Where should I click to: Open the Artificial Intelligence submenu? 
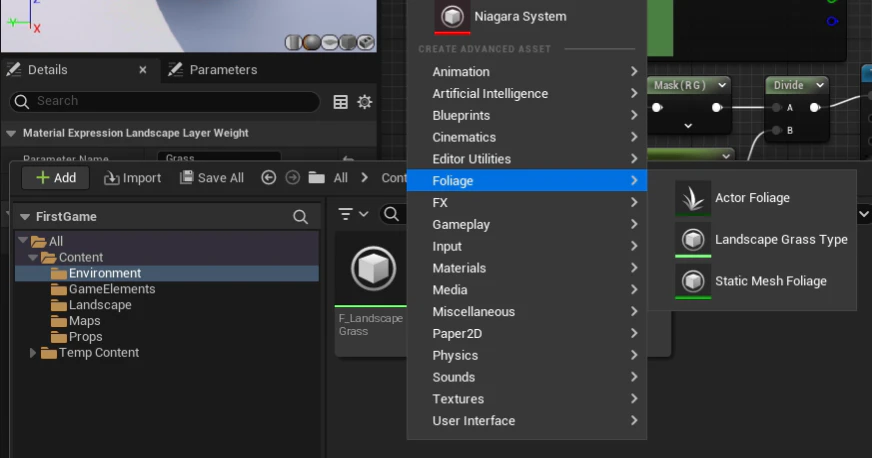pos(527,93)
